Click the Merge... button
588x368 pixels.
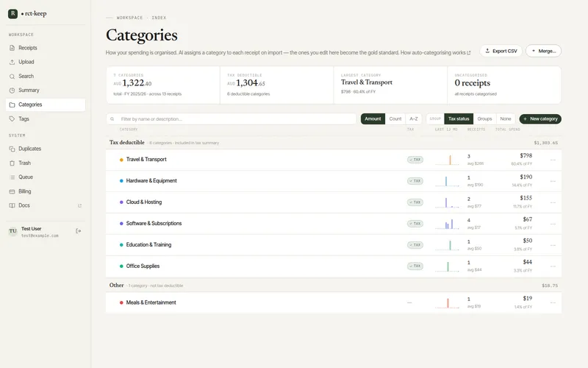[543, 51]
